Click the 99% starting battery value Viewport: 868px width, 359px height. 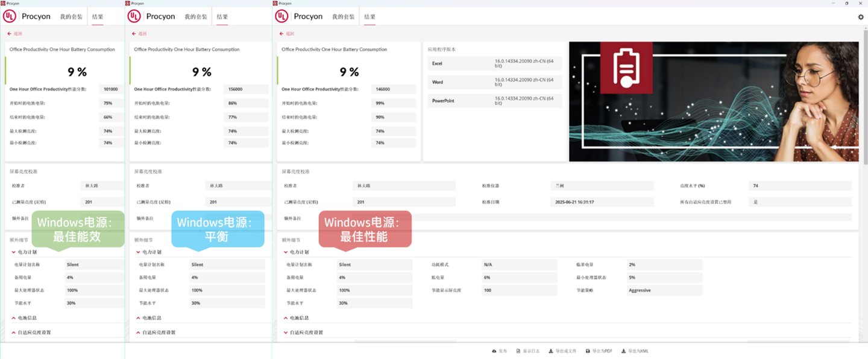point(394,103)
